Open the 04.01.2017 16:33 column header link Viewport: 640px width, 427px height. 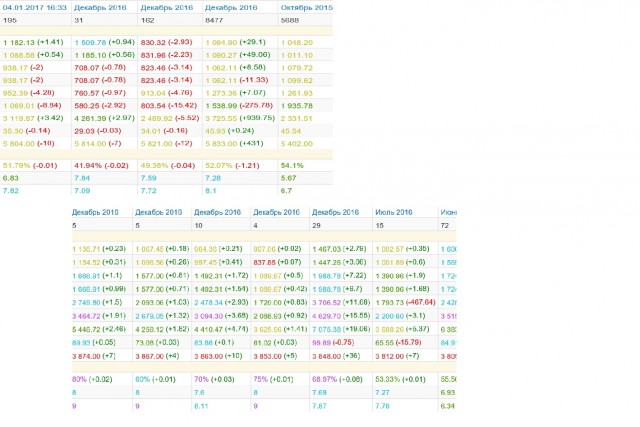pyautogui.click(x=34, y=7)
